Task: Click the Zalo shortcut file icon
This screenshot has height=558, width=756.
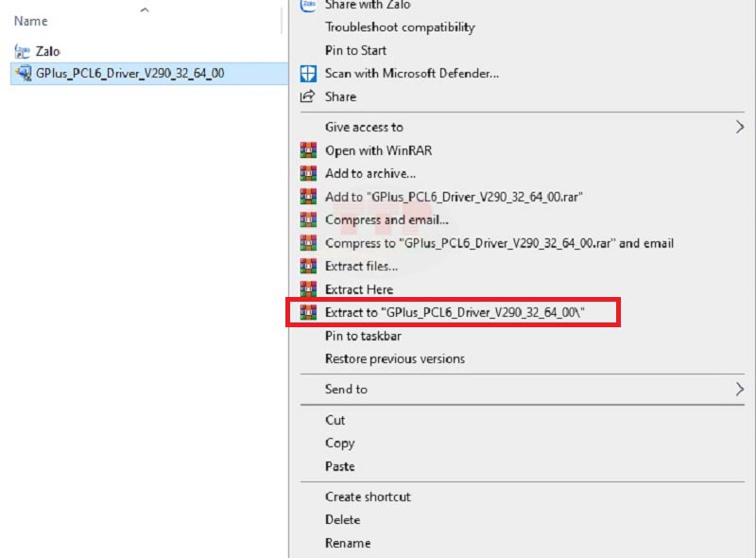Action: (23, 51)
